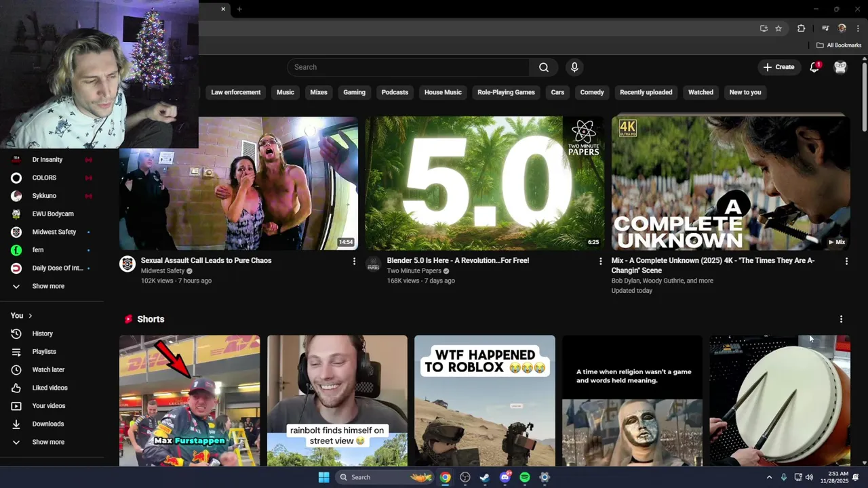Open the Two Minute Papers channel avatar
This screenshot has width=868, height=488.
coord(374,264)
